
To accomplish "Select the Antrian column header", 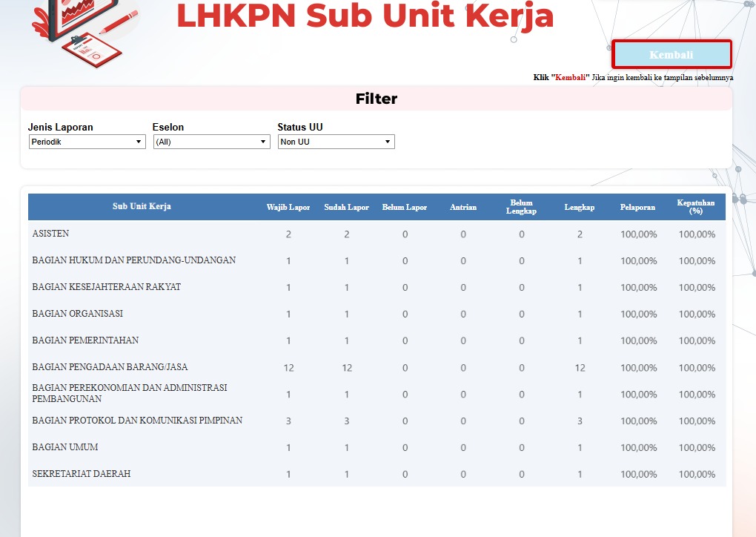I will 463,207.
